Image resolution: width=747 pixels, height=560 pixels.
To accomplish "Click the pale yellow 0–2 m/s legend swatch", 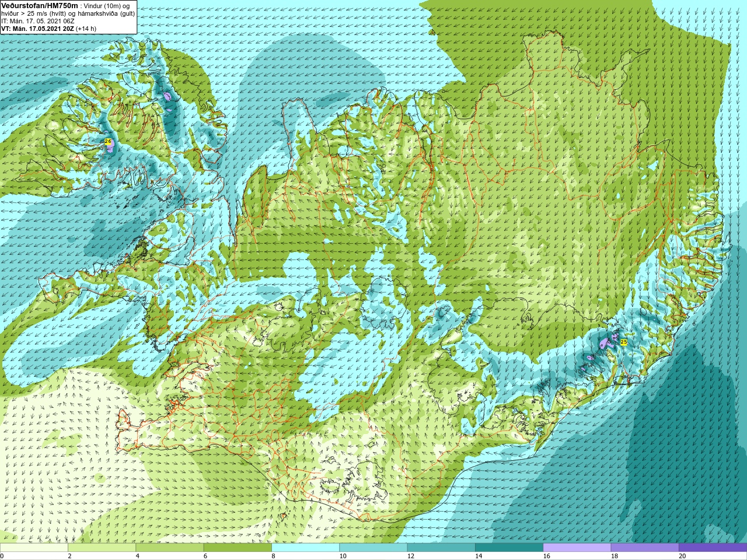I will pos(34,548).
